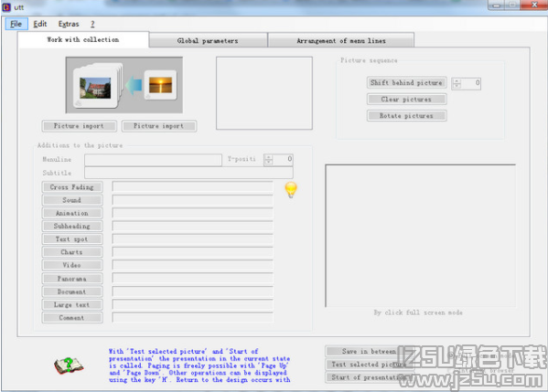
Task: Click the Large text button
Action: click(x=72, y=304)
